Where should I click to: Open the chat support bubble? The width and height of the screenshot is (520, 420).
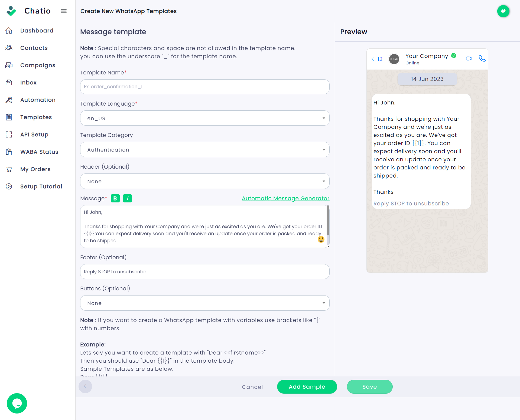(x=17, y=403)
